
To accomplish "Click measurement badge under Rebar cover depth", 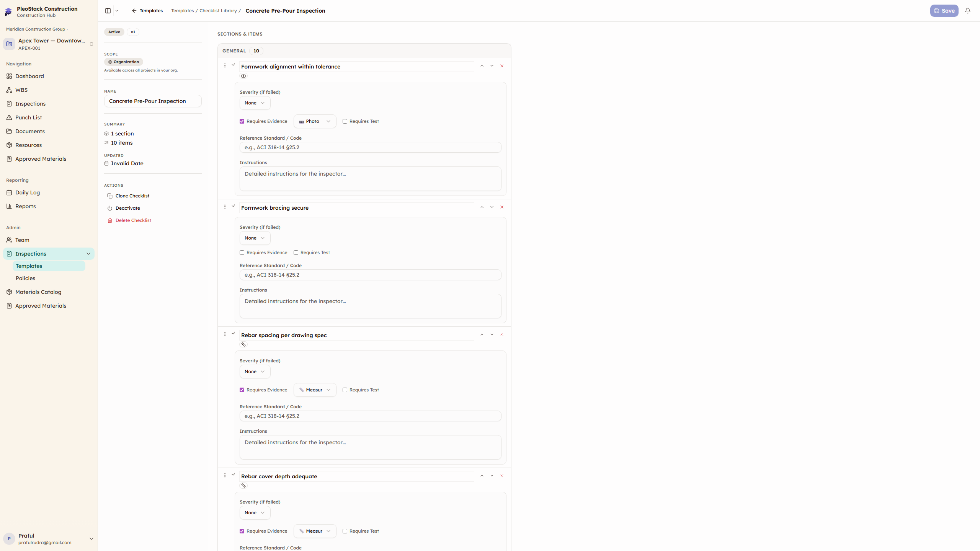I will pyautogui.click(x=243, y=486).
